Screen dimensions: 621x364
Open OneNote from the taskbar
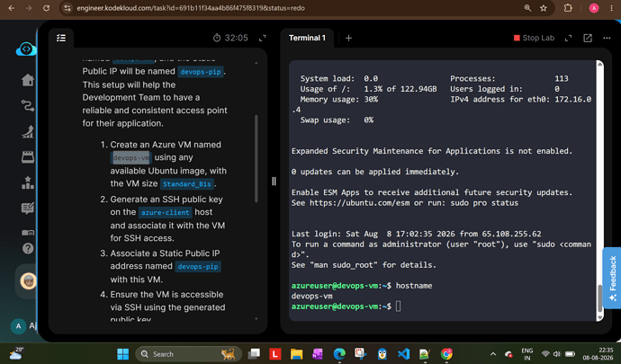(318, 354)
